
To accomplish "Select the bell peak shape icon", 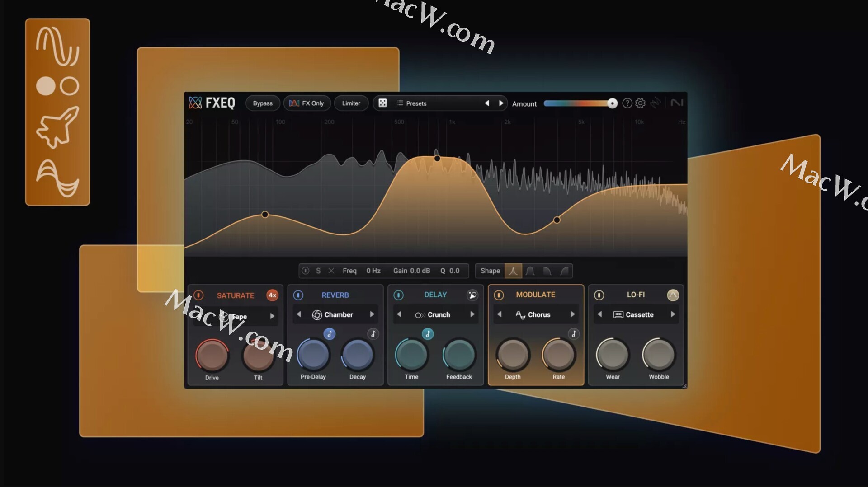I will coord(513,271).
